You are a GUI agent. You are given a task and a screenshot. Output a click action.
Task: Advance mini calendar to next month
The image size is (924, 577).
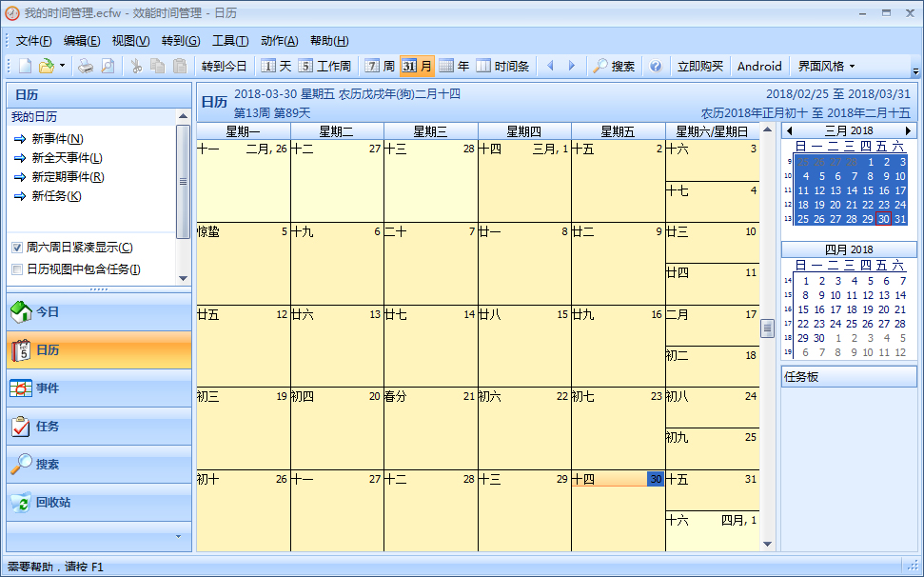coord(908,130)
